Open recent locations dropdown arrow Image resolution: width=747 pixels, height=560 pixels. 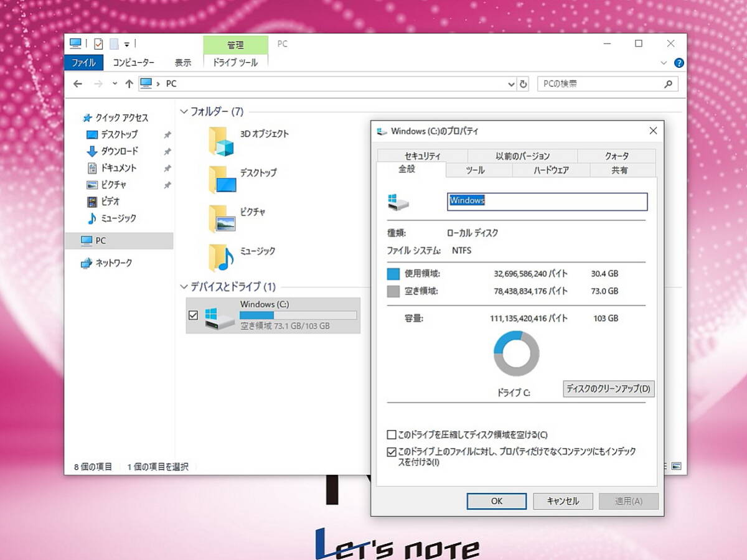(115, 83)
